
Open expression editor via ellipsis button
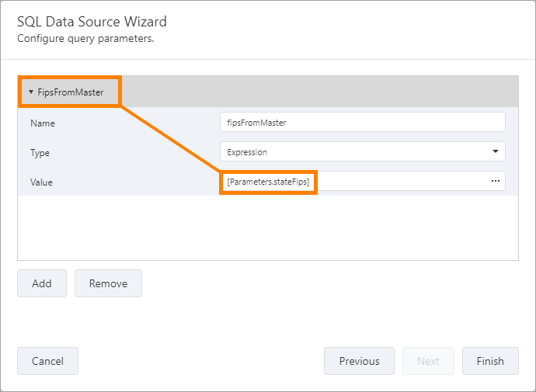496,182
